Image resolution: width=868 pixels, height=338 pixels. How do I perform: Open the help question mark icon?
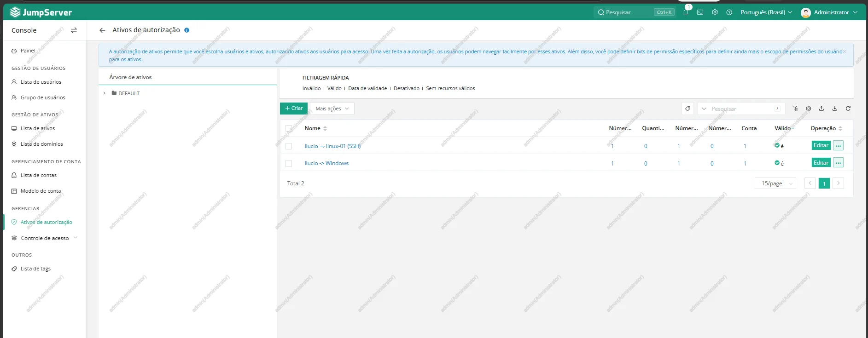pyautogui.click(x=729, y=12)
